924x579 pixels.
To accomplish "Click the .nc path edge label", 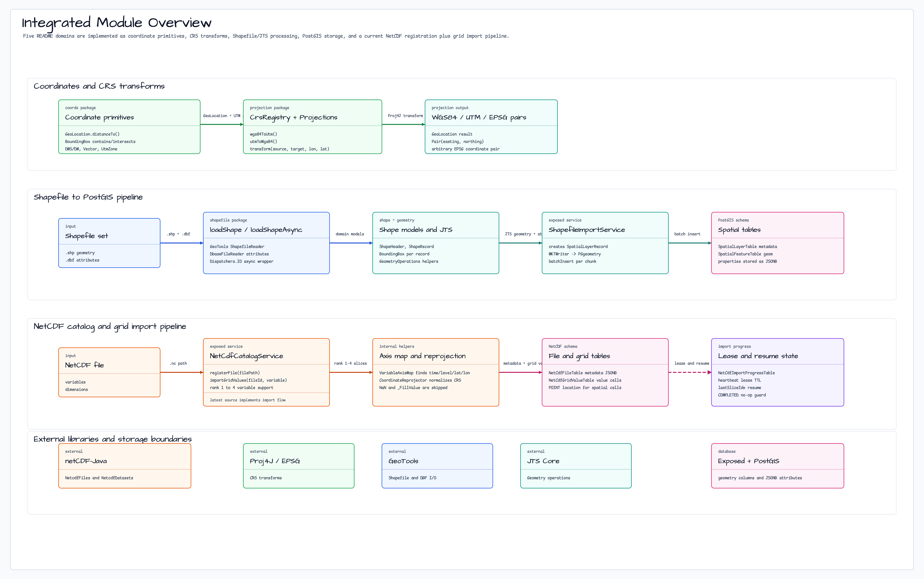I will point(178,363).
